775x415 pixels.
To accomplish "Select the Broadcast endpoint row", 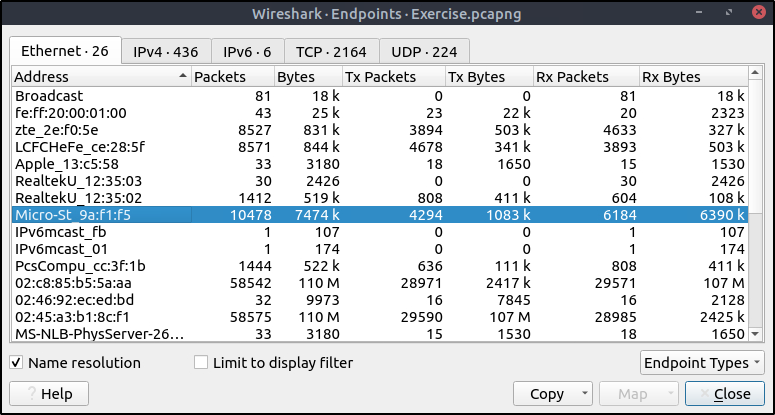I will 100,95.
